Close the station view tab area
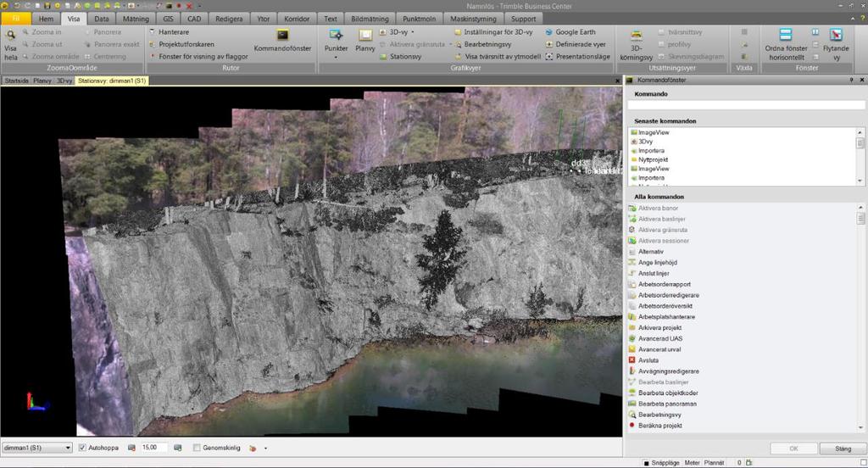The height and width of the screenshot is (468, 868). (x=618, y=81)
